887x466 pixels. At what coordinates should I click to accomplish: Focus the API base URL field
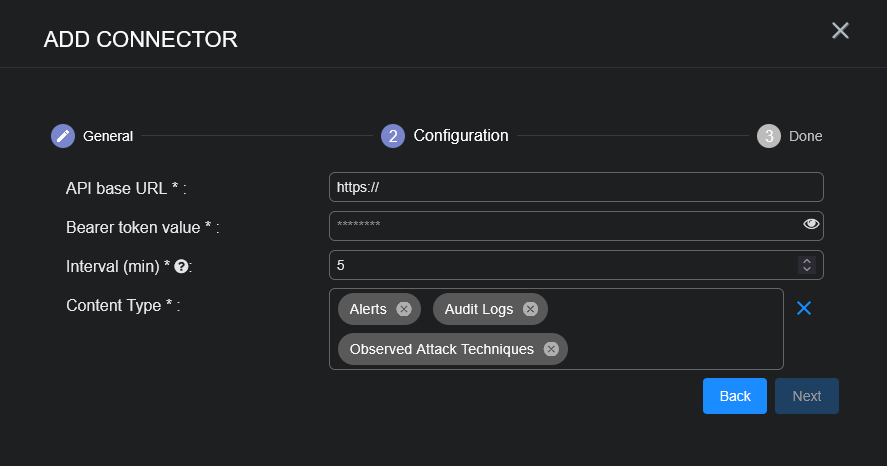[575, 187]
